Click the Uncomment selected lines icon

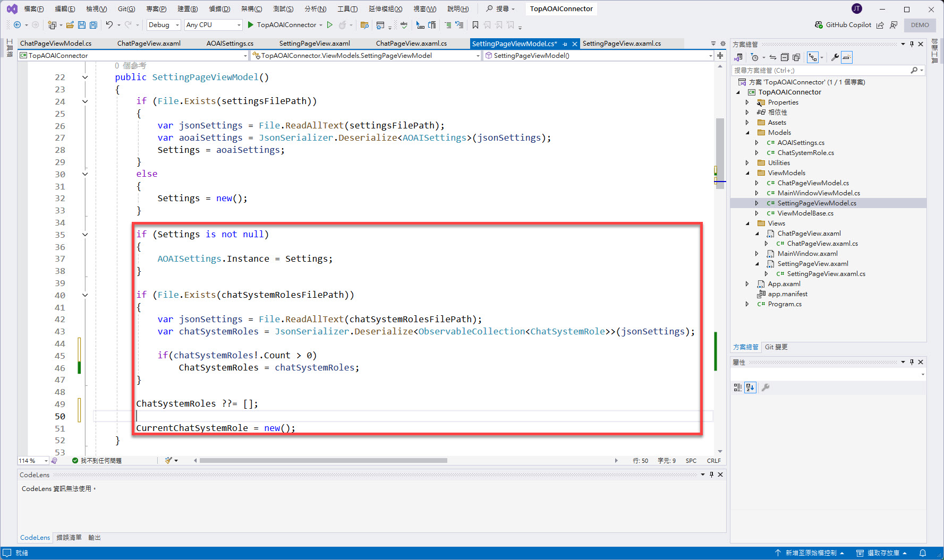pos(460,25)
